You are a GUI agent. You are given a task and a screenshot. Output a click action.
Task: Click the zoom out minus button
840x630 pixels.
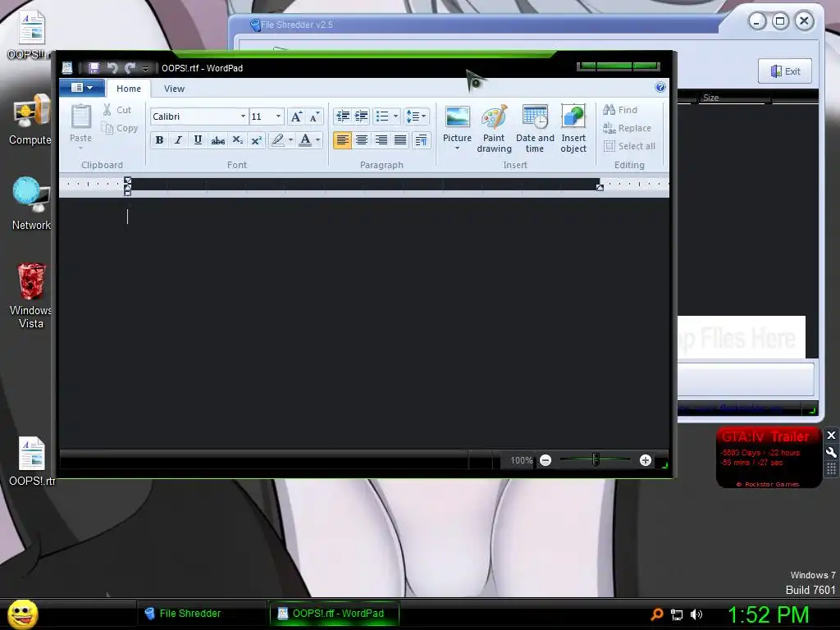pos(546,460)
